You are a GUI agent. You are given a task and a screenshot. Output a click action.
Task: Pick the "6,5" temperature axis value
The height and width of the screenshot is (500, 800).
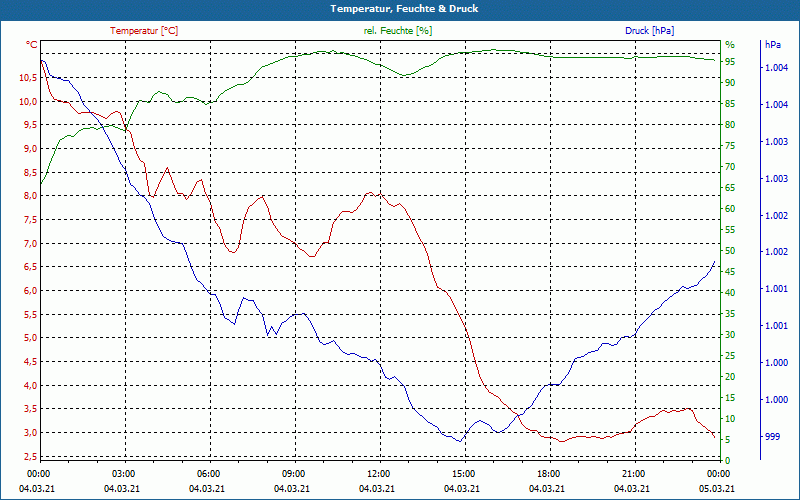tap(30, 267)
